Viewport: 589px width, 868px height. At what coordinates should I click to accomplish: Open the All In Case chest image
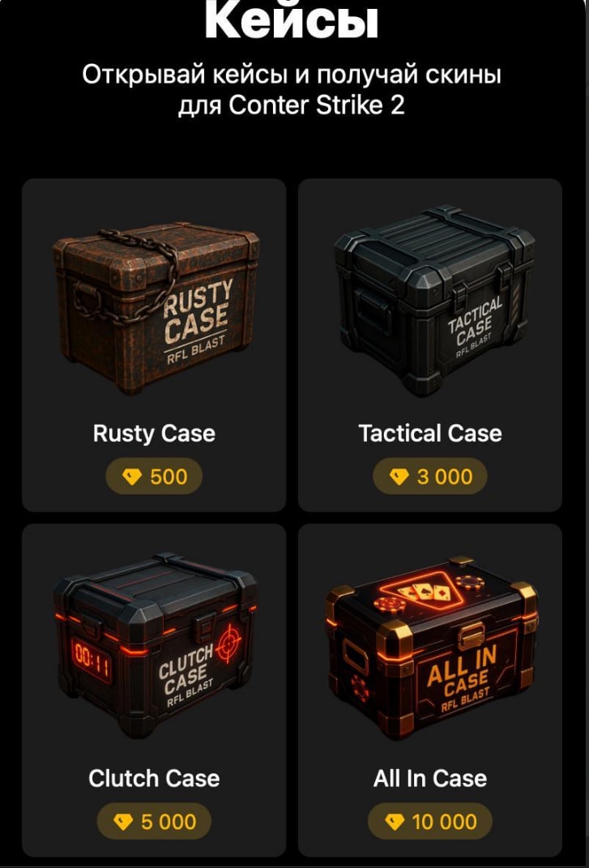[432, 648]
